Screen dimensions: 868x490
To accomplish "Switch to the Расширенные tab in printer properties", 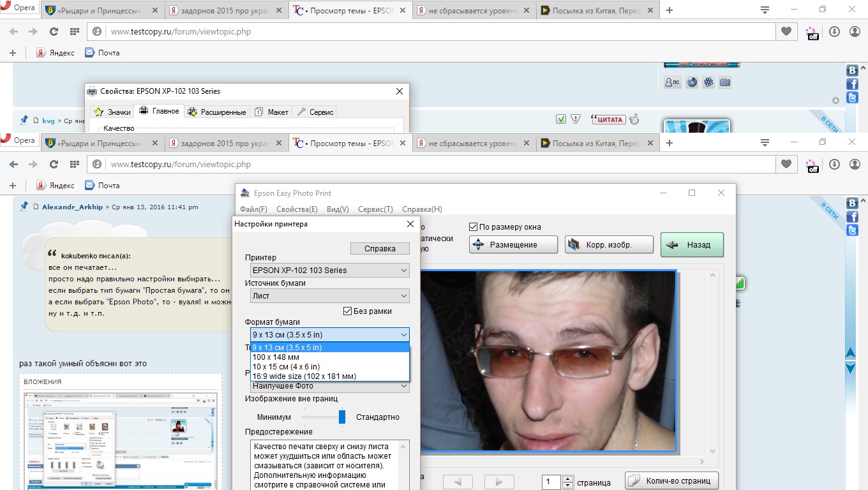I will coord(216,112).
